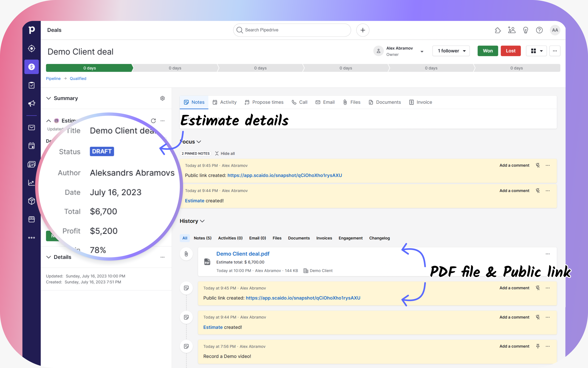
Task: Open Mail envelope icon in sidebar
Action: [32, 127]
